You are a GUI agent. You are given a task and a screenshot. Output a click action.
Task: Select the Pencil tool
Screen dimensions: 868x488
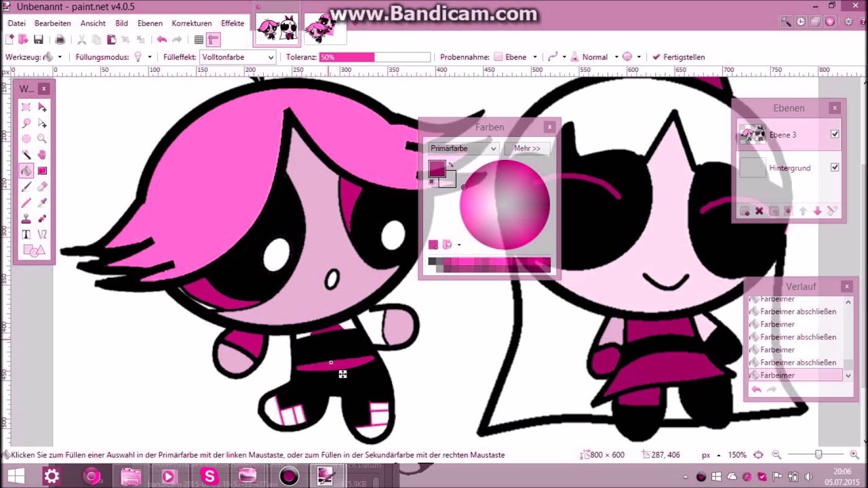click(26, 203)
